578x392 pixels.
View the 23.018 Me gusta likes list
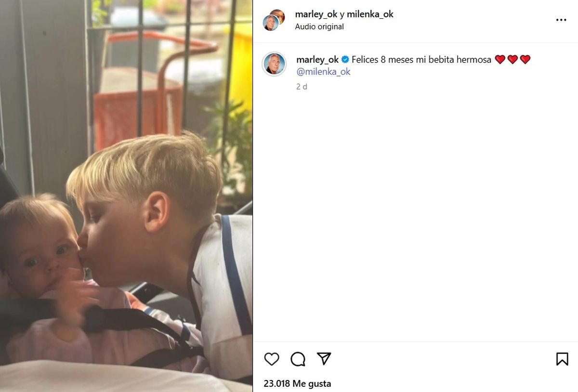[297, 384]
